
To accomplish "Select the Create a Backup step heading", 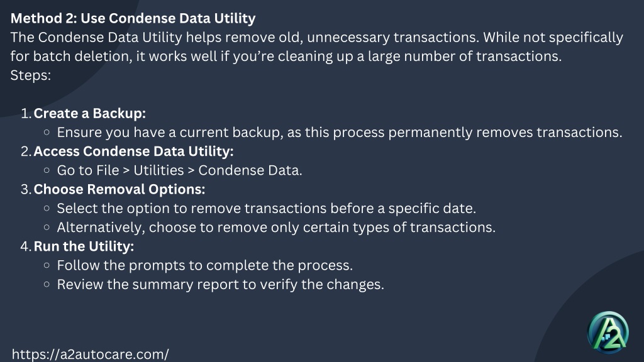I will (89, 113).
